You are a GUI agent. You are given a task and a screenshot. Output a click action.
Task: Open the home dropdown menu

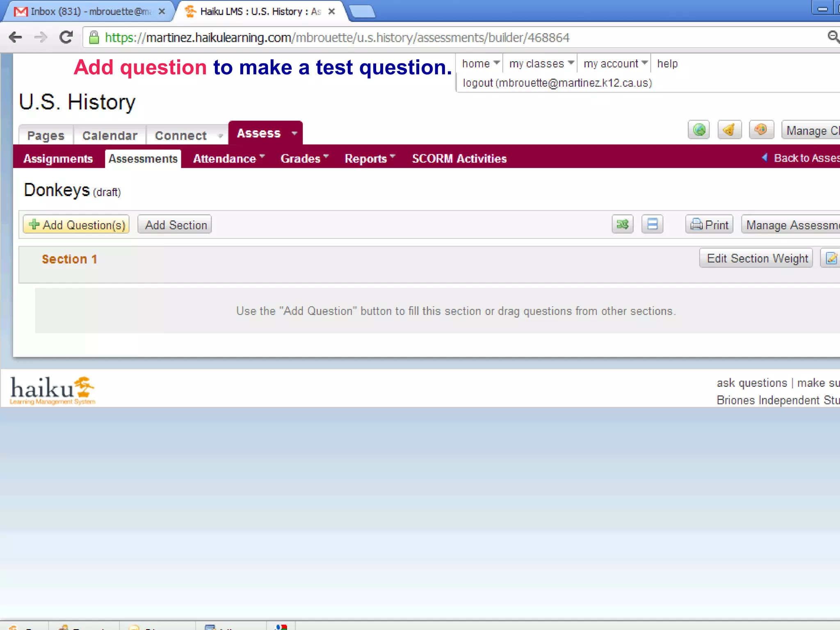pyautogui.click(x=480, y=64)
